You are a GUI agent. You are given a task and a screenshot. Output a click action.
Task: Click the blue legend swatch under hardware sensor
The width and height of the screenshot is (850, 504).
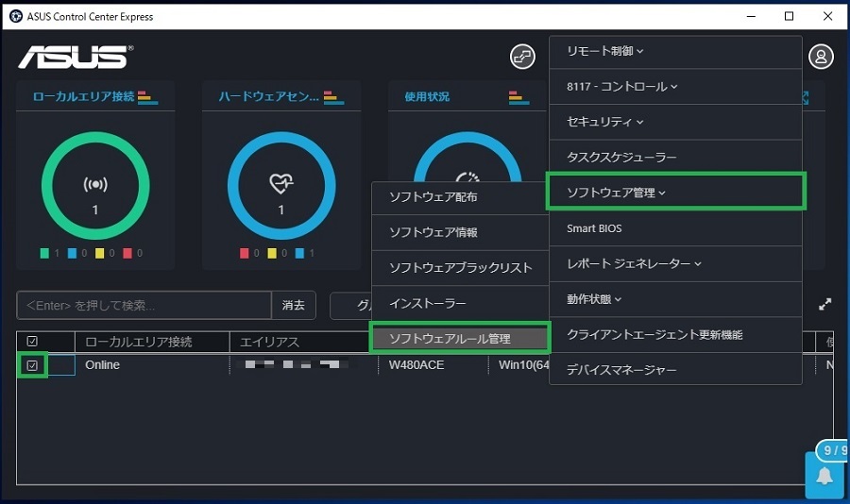(x=299, y=253)
